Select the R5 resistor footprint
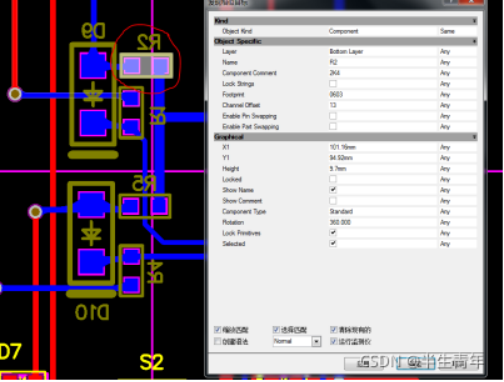This screenshot has width=504, height=382. (145, 206)
